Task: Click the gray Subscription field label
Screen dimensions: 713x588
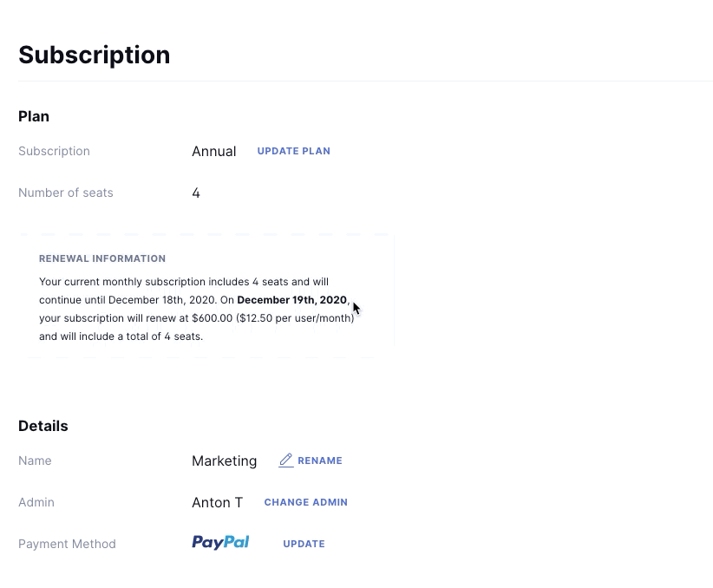Action: [54, 151]
